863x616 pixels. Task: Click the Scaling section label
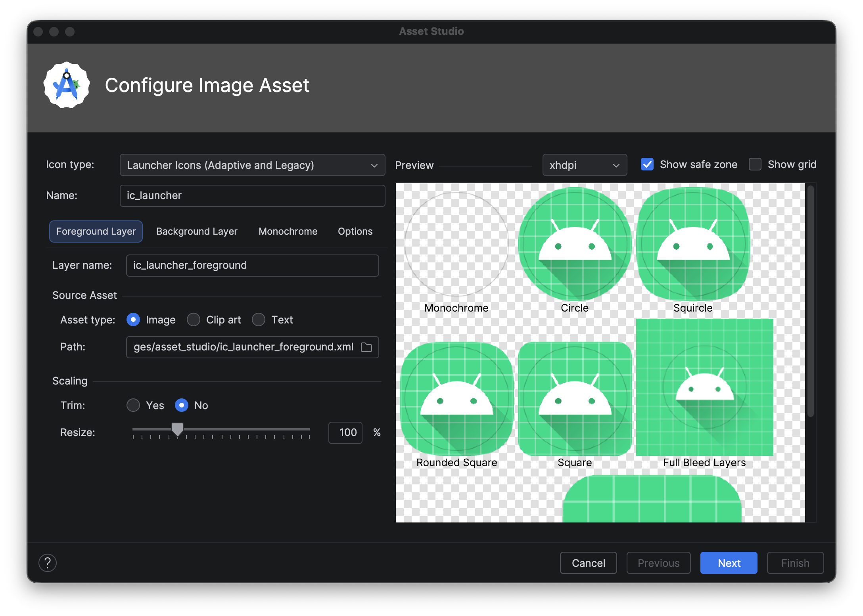pyautogui.click(x=70, y=381)
